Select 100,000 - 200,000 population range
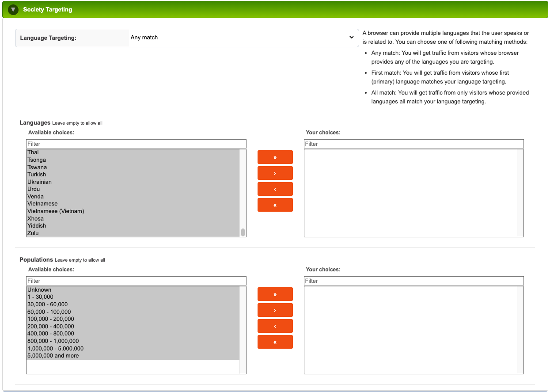 50,319
